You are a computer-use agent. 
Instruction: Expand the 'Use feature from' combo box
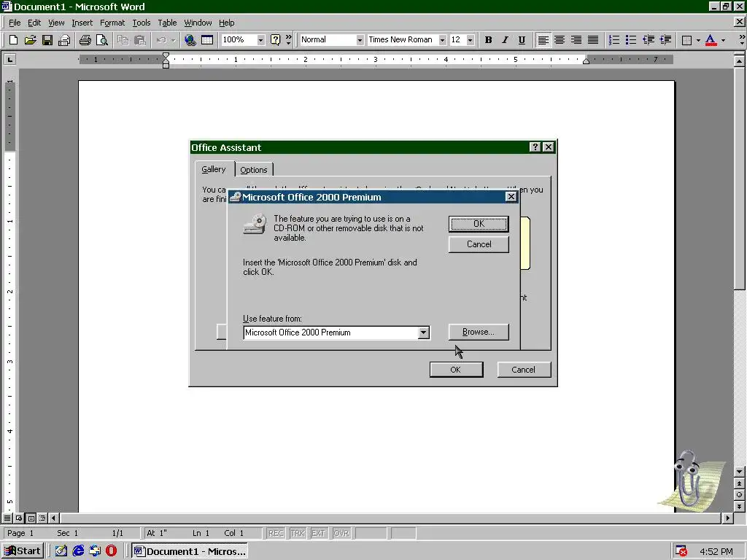coord(423,332)
